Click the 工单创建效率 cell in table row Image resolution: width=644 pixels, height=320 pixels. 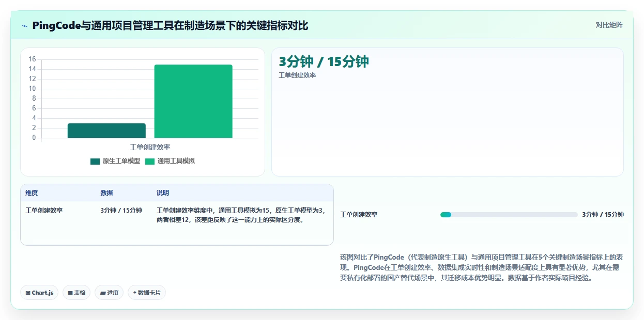point(44,211)
